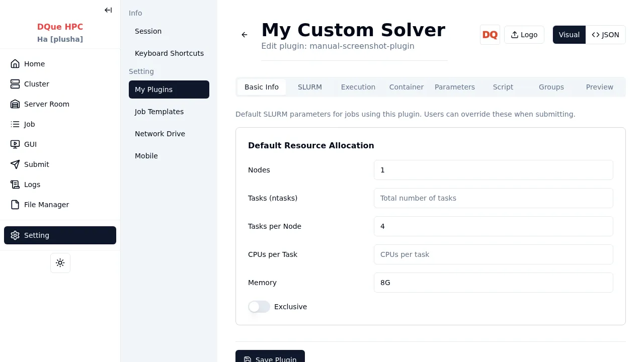This screenshot has width=644, height=362.
Task: Go back using the left arrow
Action: (245, 35)
